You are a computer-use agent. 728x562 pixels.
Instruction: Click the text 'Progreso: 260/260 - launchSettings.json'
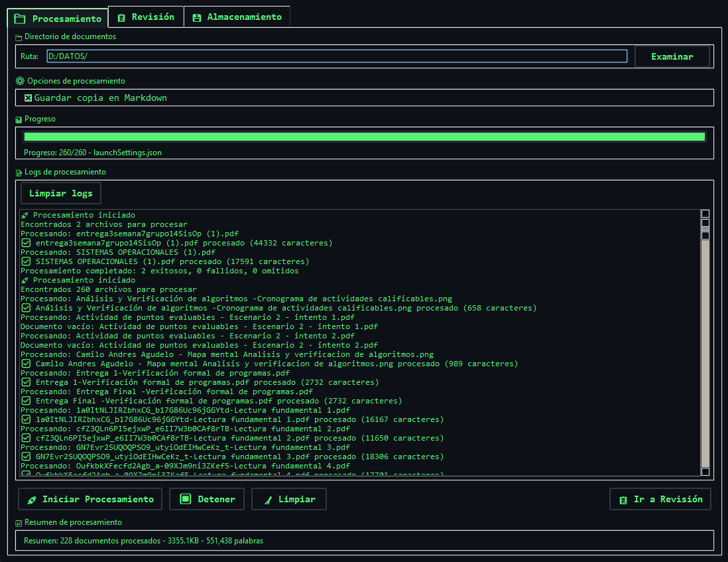93,153
